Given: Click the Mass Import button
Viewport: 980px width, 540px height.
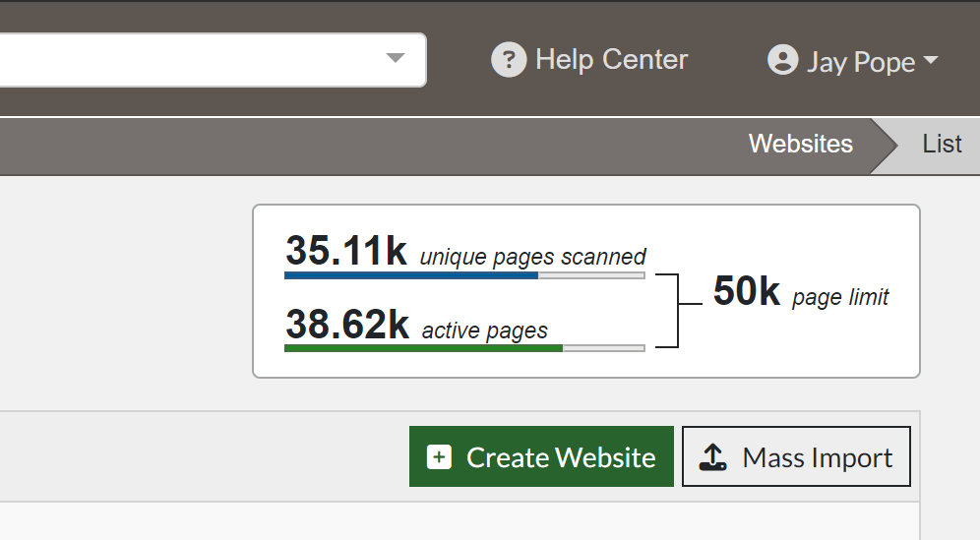Looking at the screenshot, I should click(x=796, y=456).
